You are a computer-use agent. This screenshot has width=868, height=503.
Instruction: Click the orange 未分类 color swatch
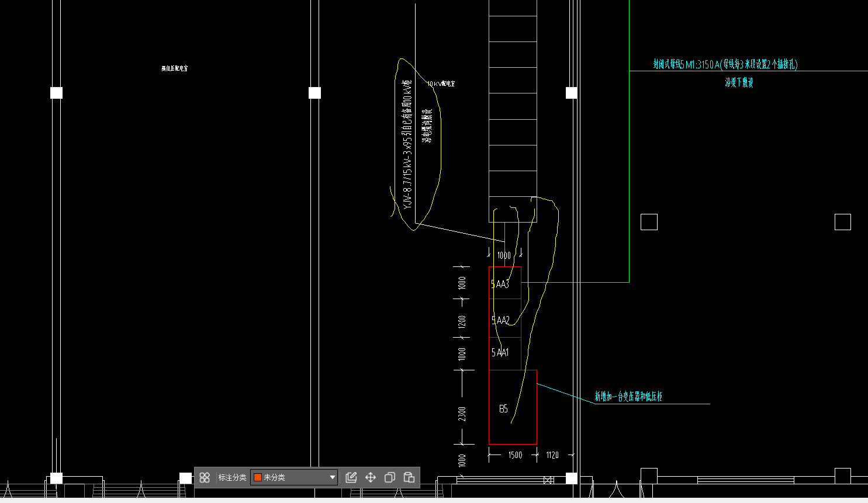pyautogui.click(x=258, y=477)
